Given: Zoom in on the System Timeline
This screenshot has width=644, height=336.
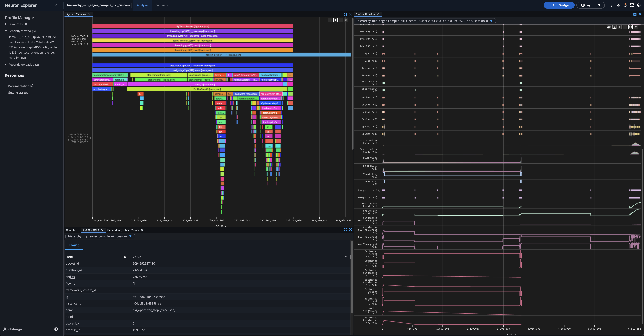Looking at the screenshot, I should [336, 20].
